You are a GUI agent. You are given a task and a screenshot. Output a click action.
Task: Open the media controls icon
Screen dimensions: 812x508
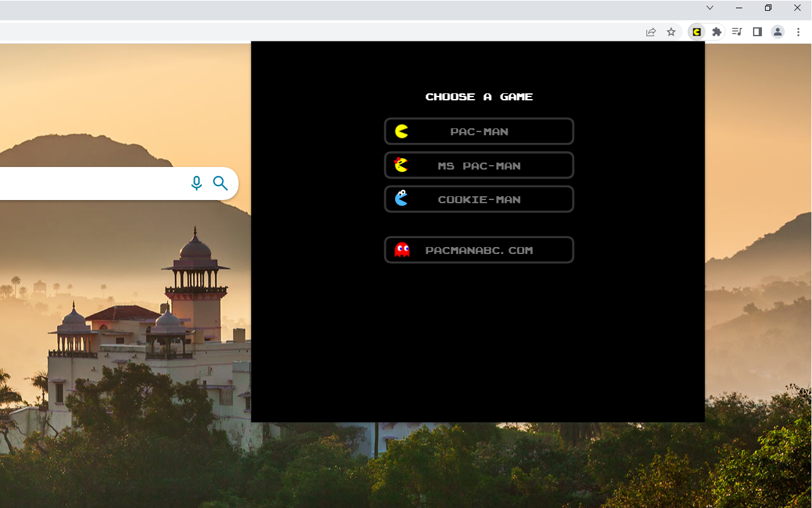click(737, 32)
